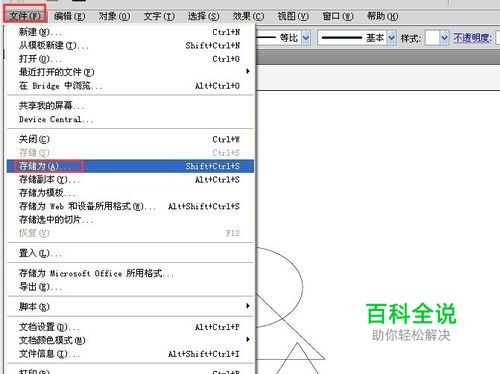Choose 共享我的屏幕... entry
This screenshot has height=374, width=500.
tap(130, 106)
